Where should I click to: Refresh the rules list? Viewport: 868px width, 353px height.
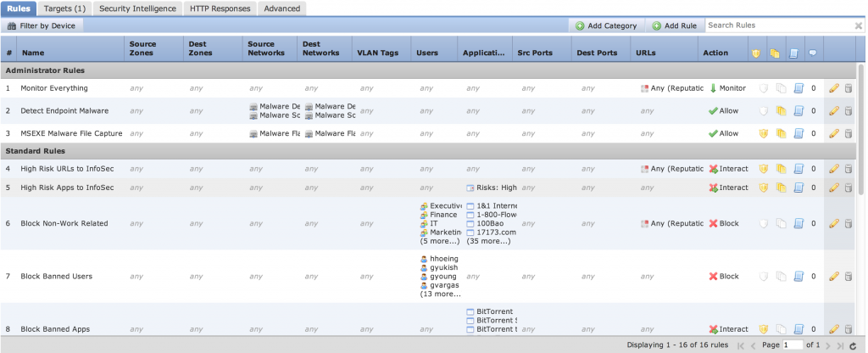click(x=852, y=345)
